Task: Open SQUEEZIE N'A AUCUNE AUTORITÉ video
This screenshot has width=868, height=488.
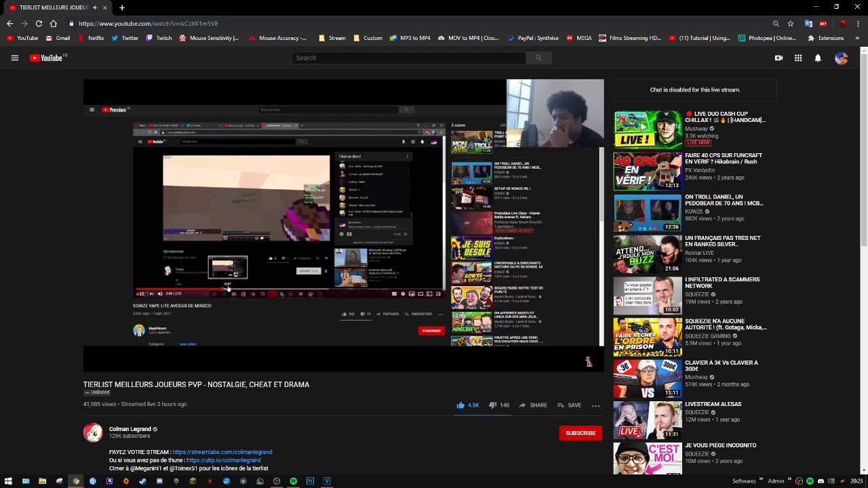Action: point(726,324)
